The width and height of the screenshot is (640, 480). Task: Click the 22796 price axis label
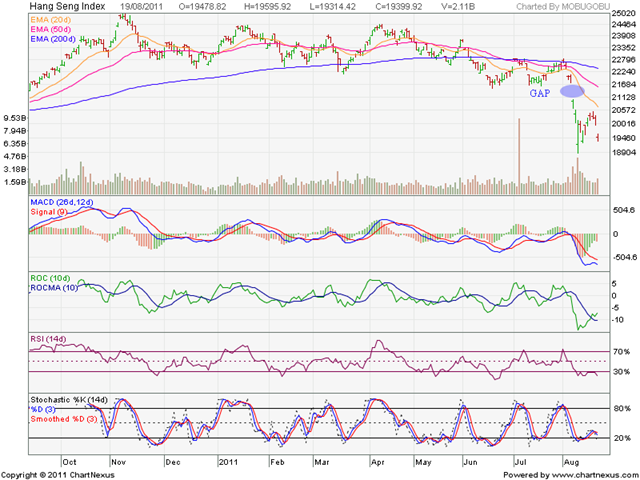[x=623, y=60]
